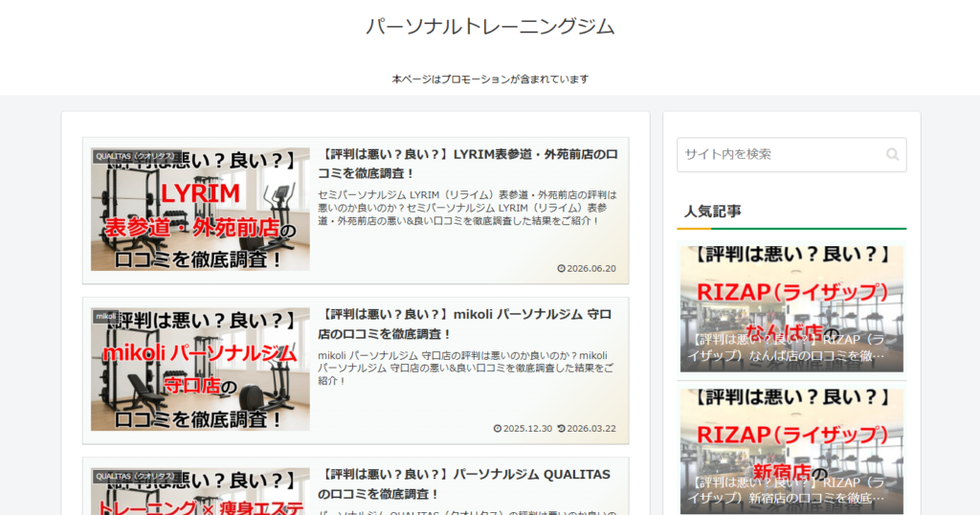Open the パーソナルトレーニングジム site title

pyautogui.click(x=490, y=26)
